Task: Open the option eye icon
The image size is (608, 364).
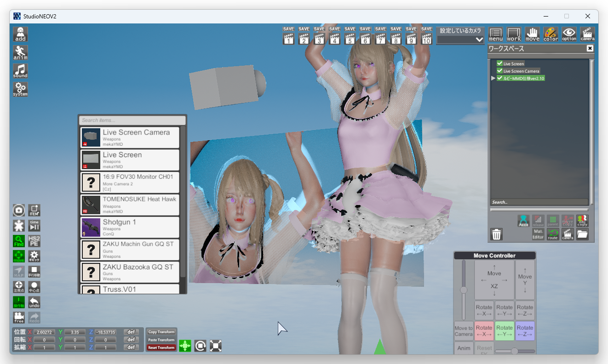Action: (x=569, y=34)
